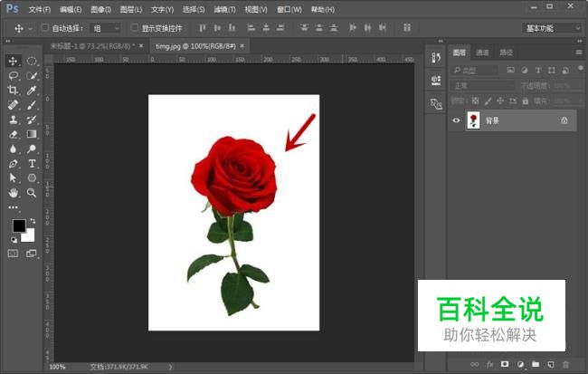Screen dimensions: 588x374
Task: Pick the Eyedropper tool
Action: (x=32, y=91)
